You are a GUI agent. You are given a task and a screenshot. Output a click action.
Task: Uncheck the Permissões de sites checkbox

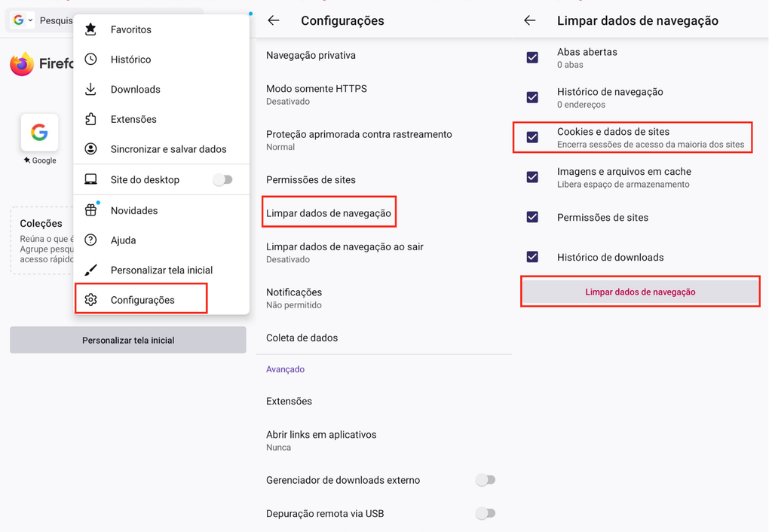coord(533,218)
